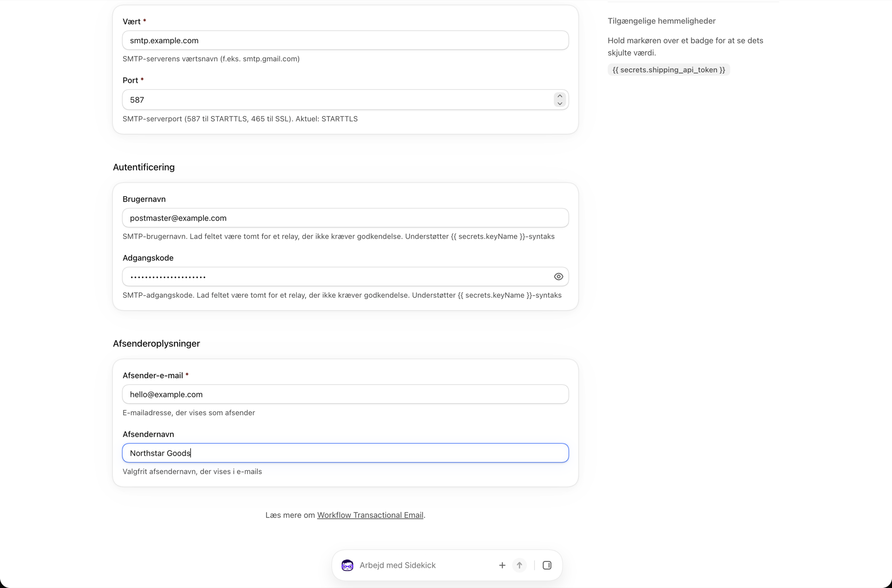
Task: Send Sidekick message with arrow button
Action: click(519, 565)
